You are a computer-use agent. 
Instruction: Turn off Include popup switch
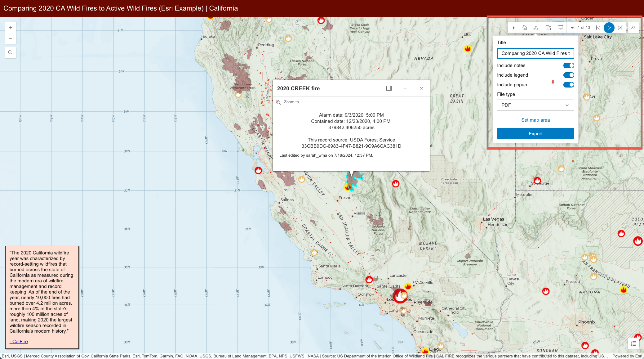point(569,85)
